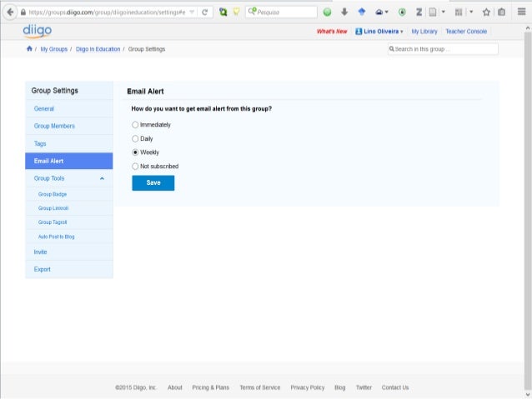Select the Email Alert sidebar item
This screenshot has width=532, height=399.
pyautogui.click(x=69, y=161)
